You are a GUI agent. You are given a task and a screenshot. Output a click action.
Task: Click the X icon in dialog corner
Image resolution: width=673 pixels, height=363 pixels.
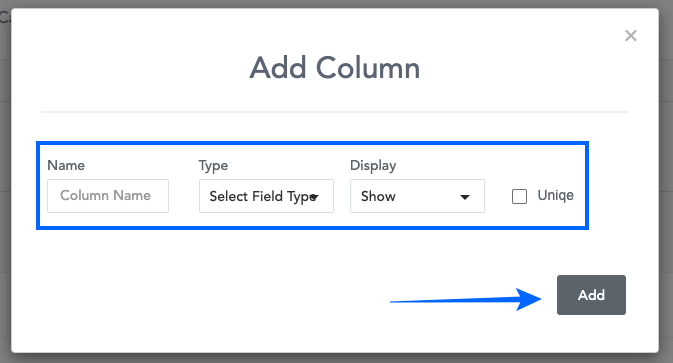(x=631, y=36)
